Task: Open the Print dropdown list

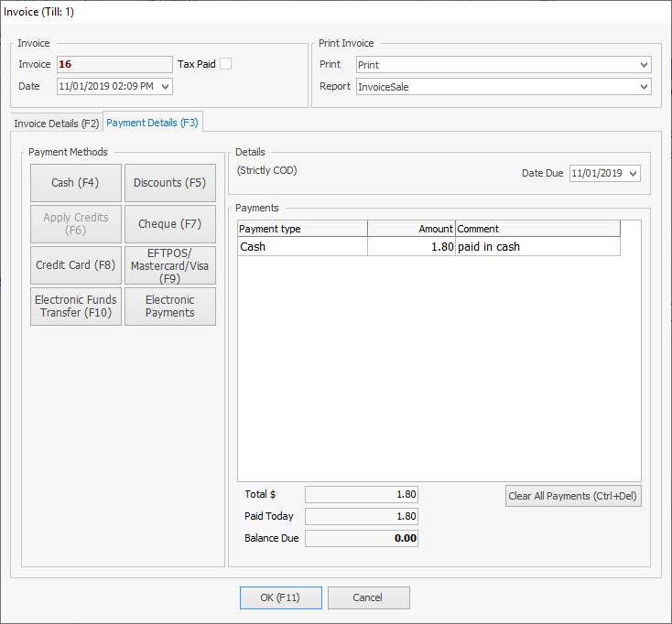Action: point(645,65)
